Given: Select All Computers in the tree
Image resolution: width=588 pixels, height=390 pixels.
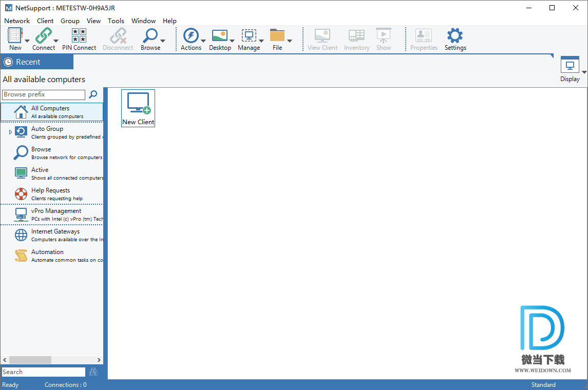Looking at the screenshot, I should pyautogui.click(x=52, y=112).
